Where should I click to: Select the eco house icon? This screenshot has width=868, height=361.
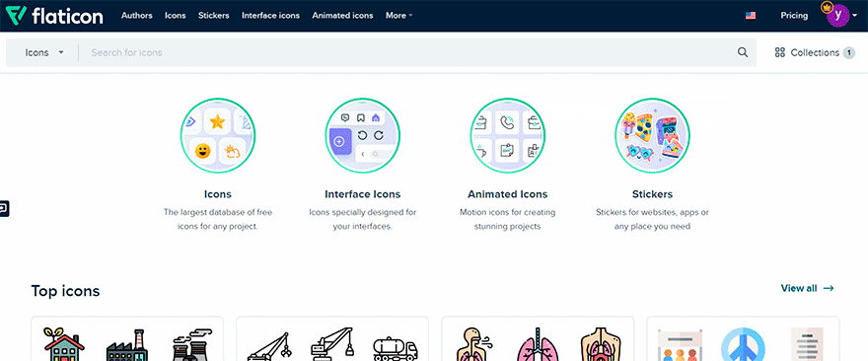64,344
